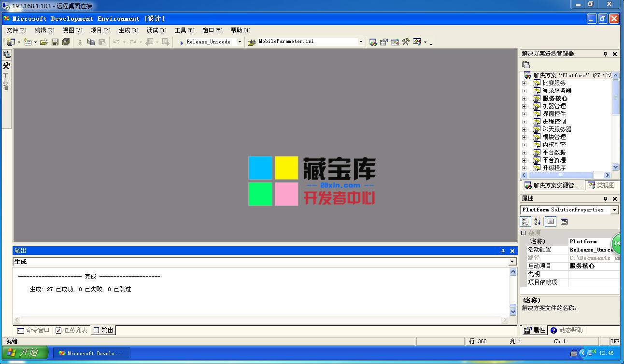This screenshot has width=624, height=364.
Task: Click the Open File folder icon
Action: (44, 42)
